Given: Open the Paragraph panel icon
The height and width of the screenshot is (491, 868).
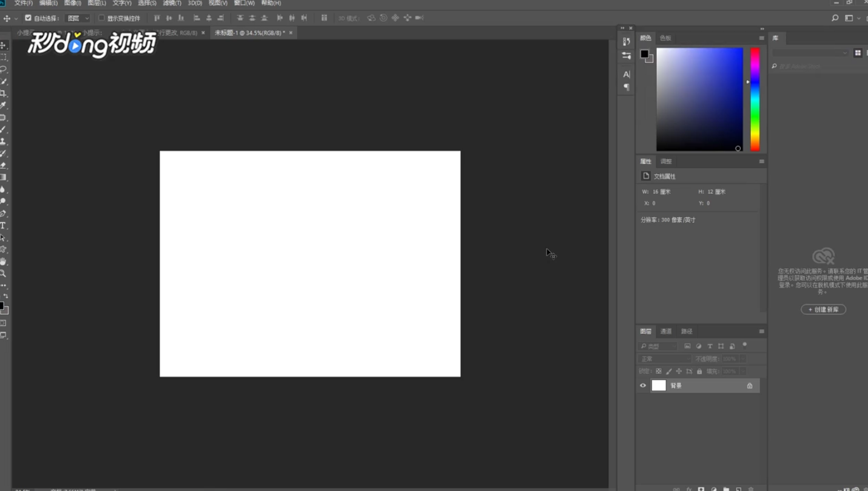Looking at the screenshot, I should (627, 87).
